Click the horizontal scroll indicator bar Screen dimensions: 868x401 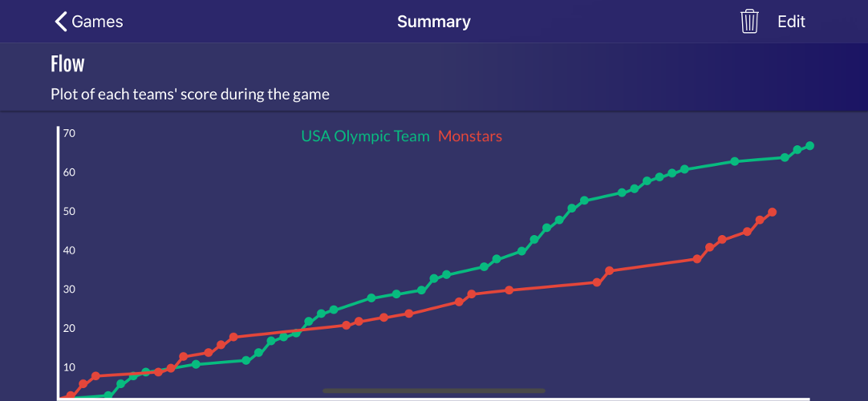[434, 391]
